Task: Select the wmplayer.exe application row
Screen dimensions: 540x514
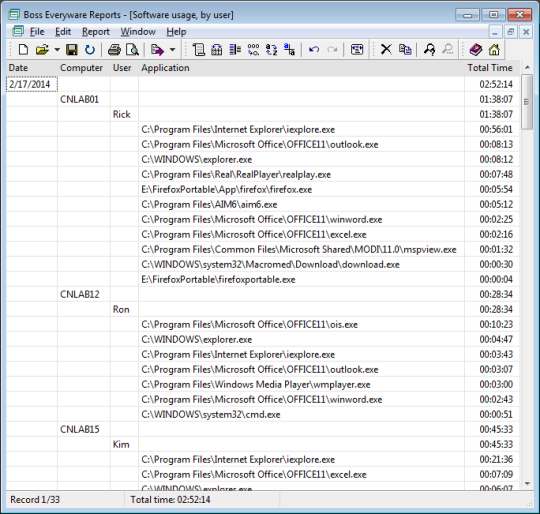Action: point(263,385)
